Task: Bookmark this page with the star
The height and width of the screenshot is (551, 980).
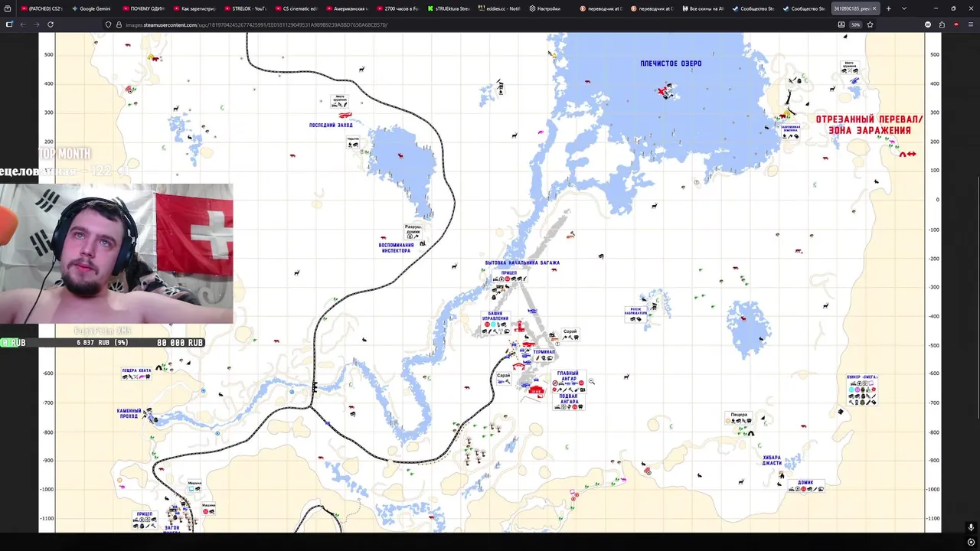Action: (870, 24)
